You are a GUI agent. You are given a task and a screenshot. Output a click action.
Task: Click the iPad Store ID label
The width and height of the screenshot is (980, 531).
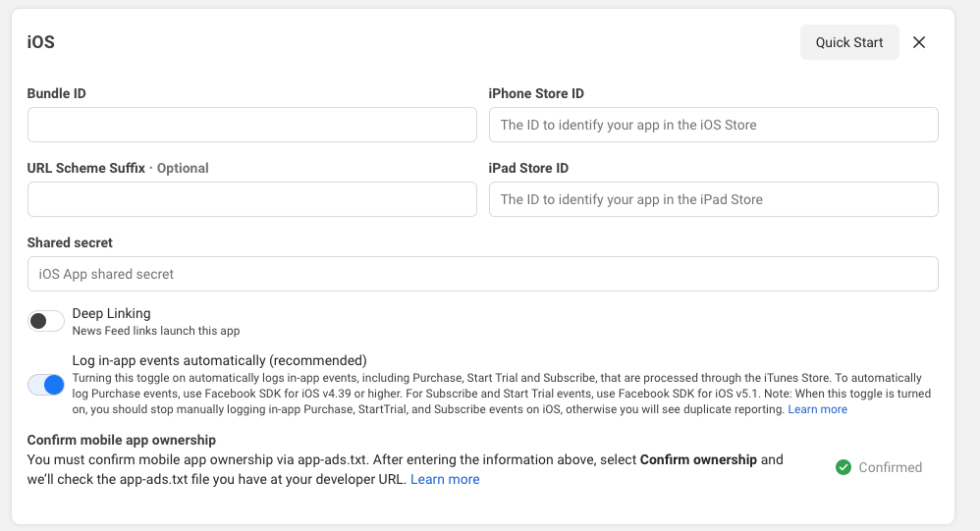[x=528, y=168]
